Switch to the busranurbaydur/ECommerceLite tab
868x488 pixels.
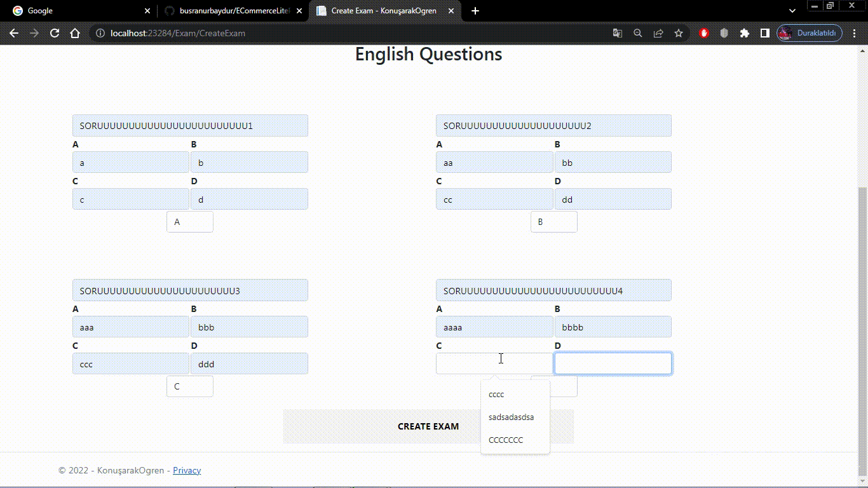233,11
